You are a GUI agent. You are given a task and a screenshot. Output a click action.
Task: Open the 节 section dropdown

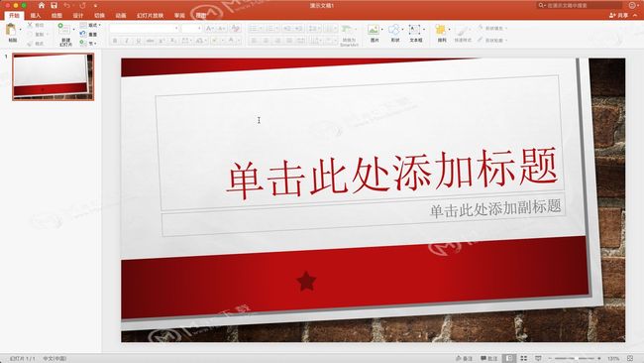88,44
